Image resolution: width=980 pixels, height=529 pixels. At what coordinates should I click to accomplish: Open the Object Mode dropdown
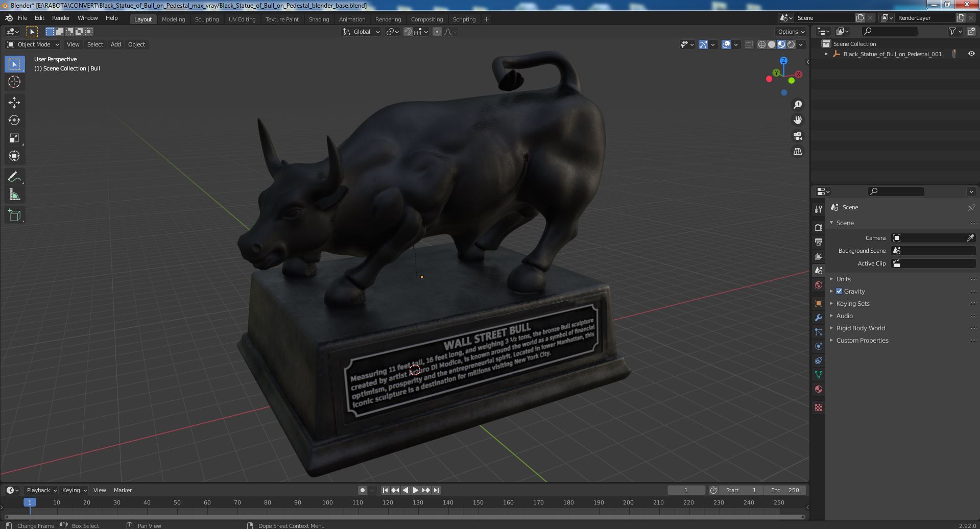coord(33,44)
